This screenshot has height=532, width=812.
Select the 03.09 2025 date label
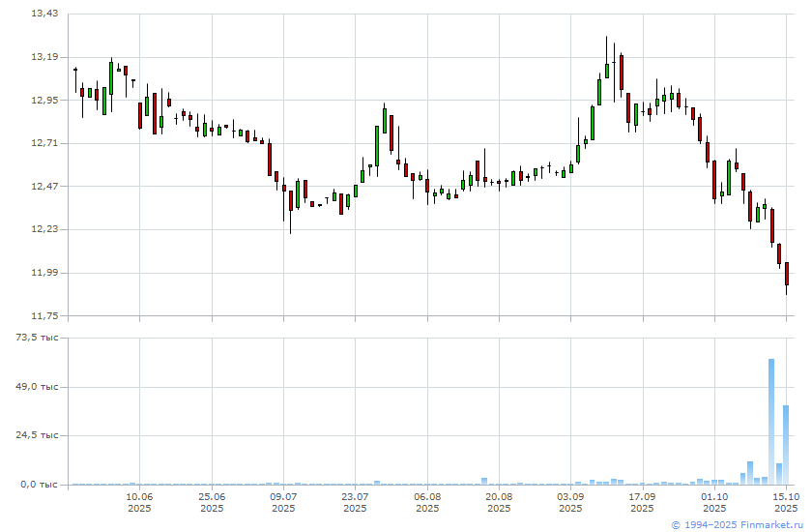[x=570, y=502]
